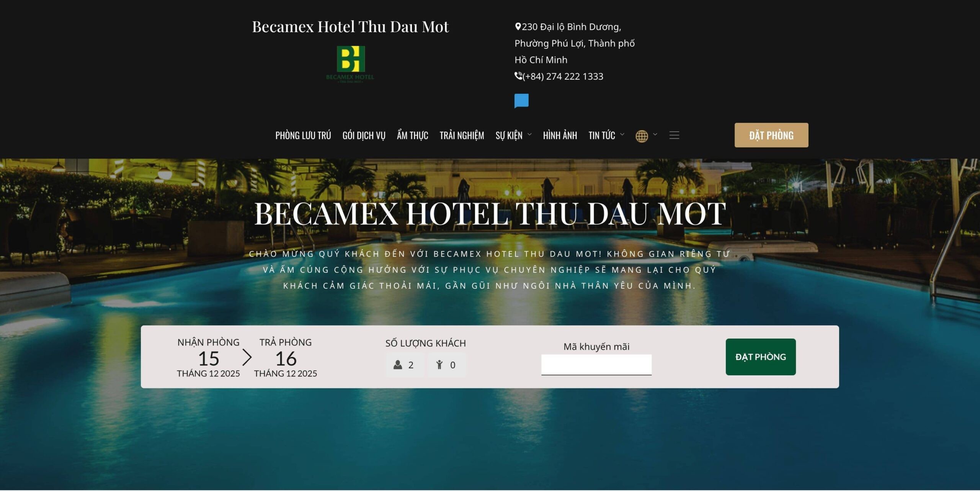This screenshot has height=491, width=980.
Task: Open the Hình Ảnh gallery menu
Action: 560,136
